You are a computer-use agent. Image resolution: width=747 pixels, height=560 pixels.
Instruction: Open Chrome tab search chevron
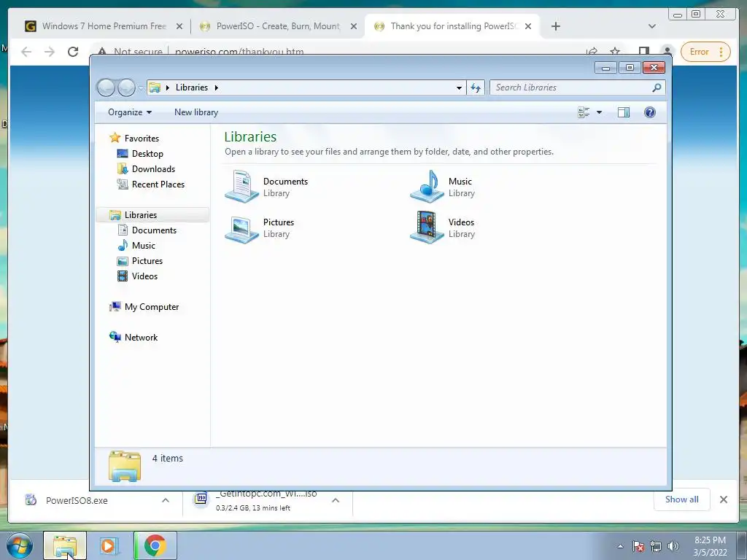651,26
